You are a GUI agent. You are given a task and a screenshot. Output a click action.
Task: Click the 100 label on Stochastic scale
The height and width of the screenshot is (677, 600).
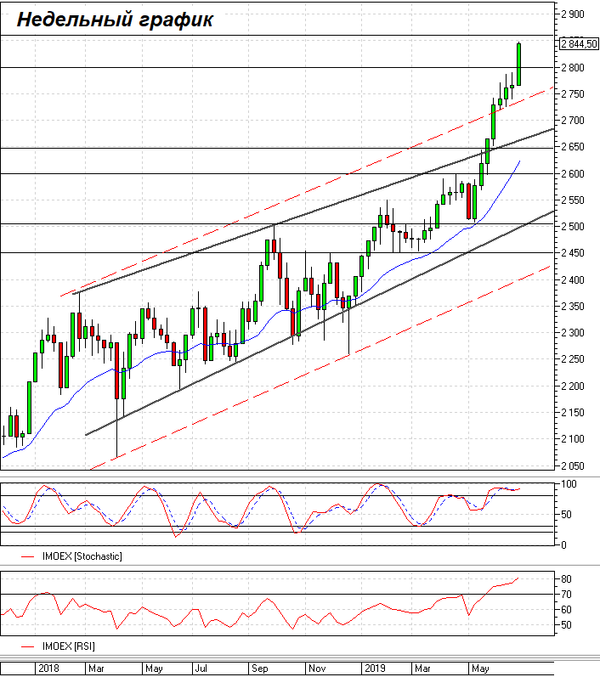coord(568,484)
